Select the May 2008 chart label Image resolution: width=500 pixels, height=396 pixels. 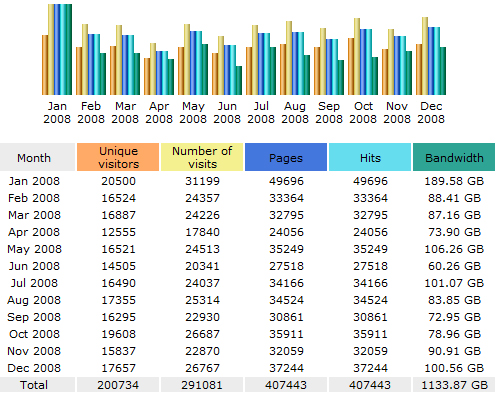(193, 113)
